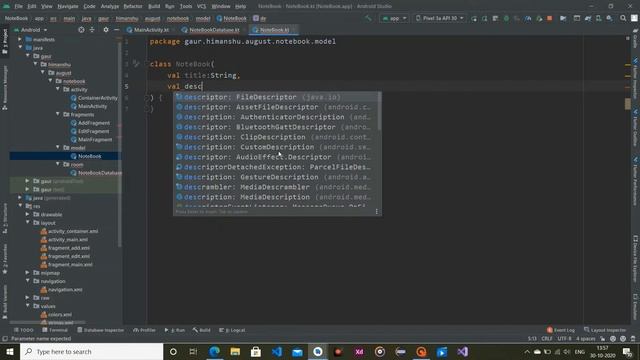This screenshot has width=640, height=360.
Task: Open the Layout Inspector
Action: [605, 330]
